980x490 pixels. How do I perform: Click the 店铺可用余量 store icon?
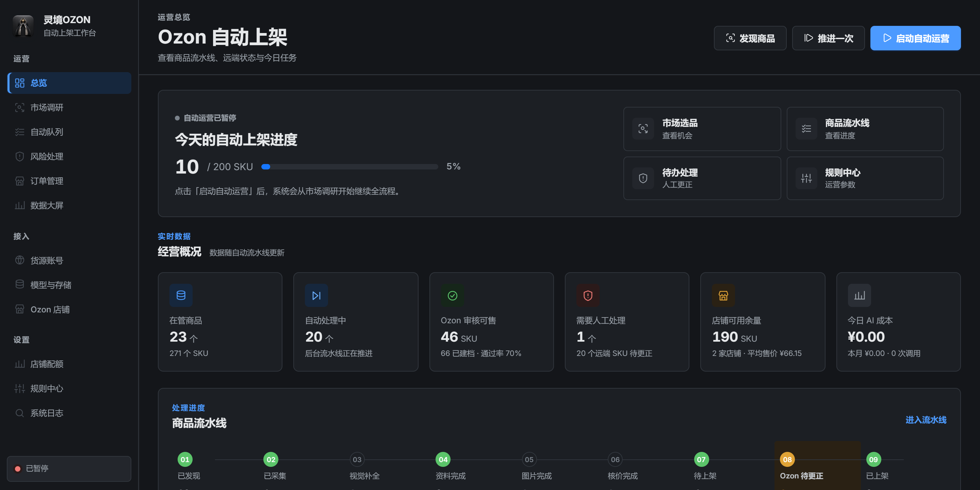723,295
